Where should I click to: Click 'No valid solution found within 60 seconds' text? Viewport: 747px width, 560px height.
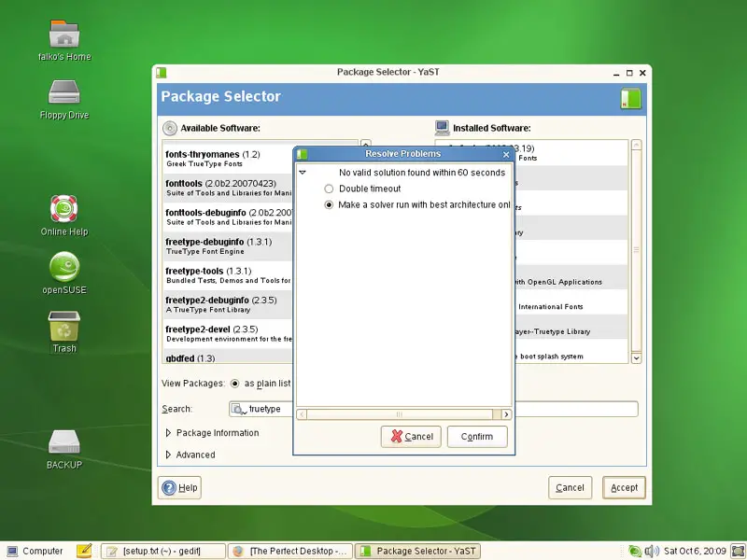pos(422,173)
